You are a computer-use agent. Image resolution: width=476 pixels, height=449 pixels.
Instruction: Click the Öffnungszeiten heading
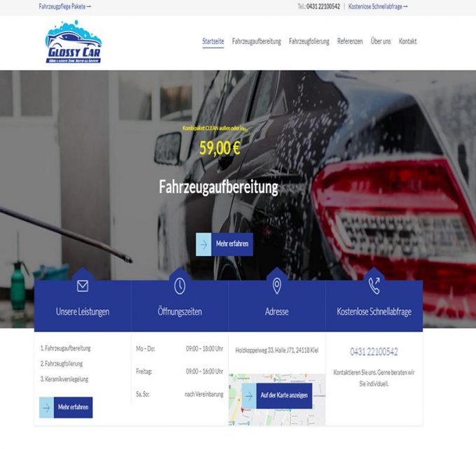coord(180,311)
